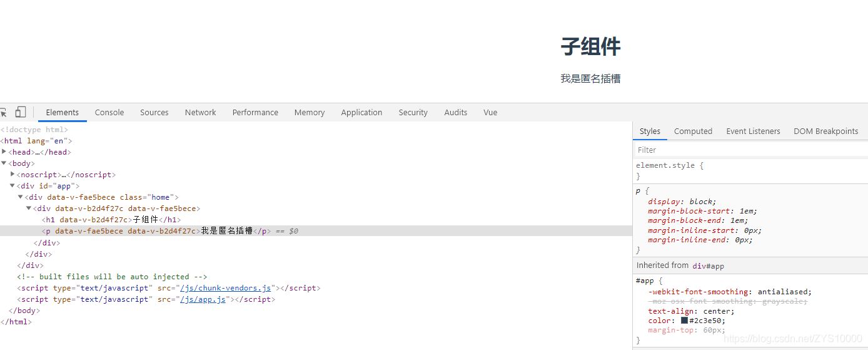Click the styles Filter input field

(x=750, y=150)
